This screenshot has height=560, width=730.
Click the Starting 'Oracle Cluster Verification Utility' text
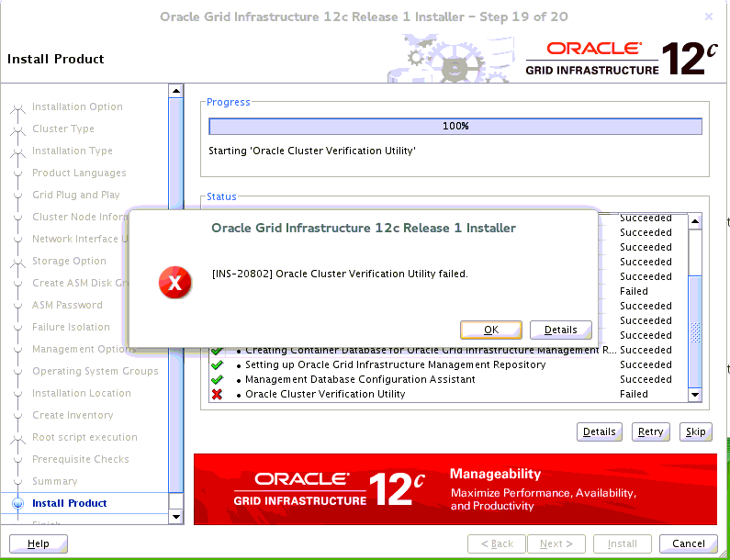312,151
